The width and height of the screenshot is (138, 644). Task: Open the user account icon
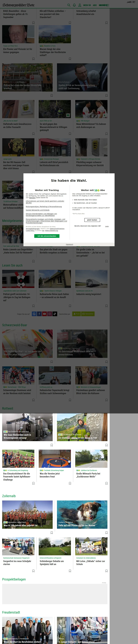point(80,5)
